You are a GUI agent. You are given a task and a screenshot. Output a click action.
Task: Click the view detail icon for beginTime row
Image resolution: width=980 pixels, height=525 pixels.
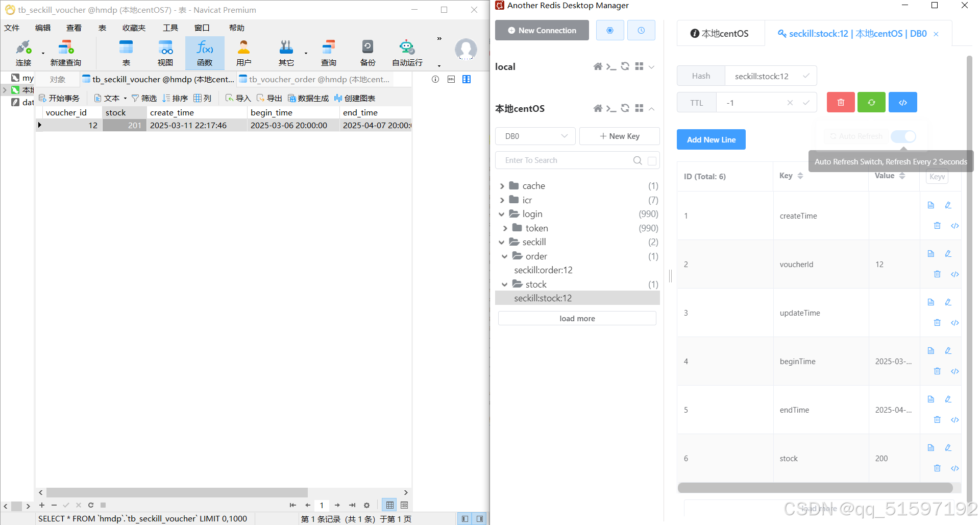931,351
